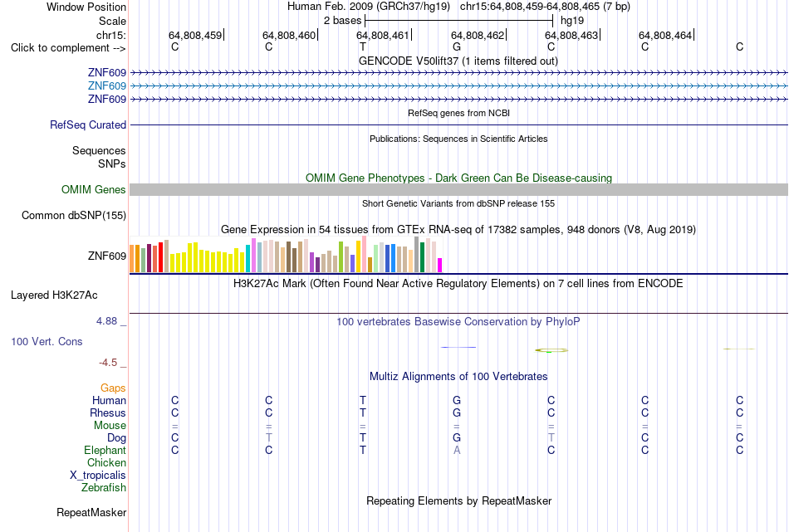Click the T base in the Rhesus row
The width and height of the screenshot is (789, 532).
click(363, 412)
